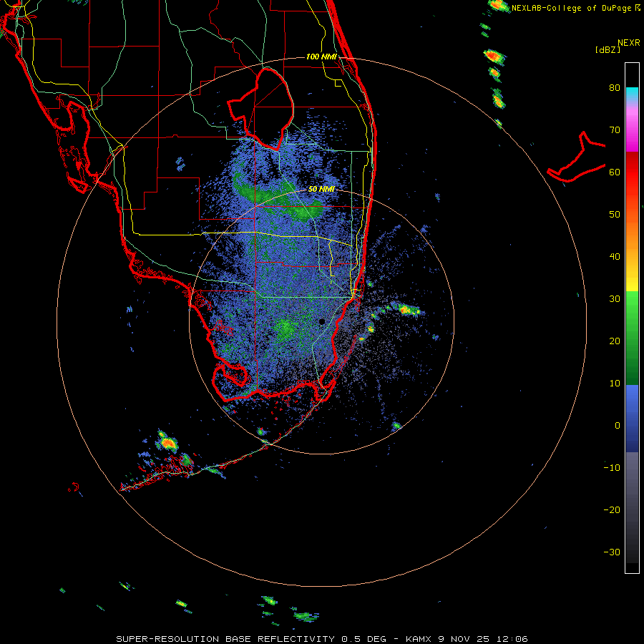
Task: Click the -10 value on dBZ scale
Action: (x=612, y=468)
